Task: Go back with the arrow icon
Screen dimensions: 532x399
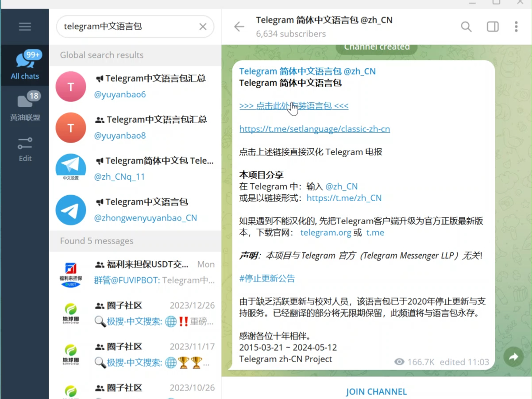Action: click(239, 27)
